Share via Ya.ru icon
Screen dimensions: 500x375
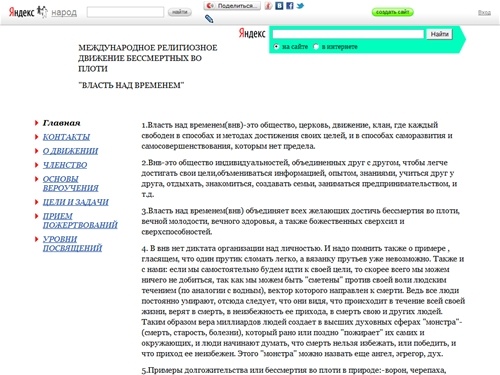tap(269, 6)
